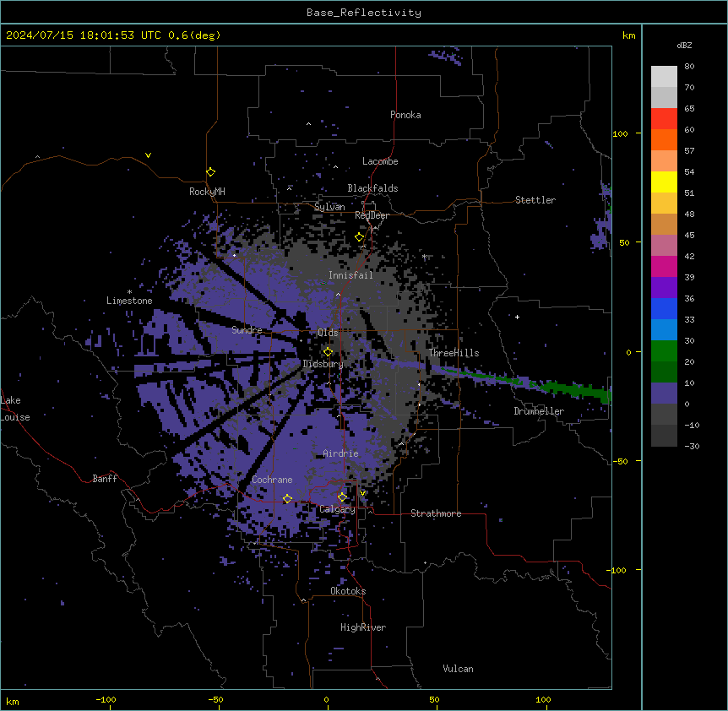Click the yellow v marker northwest of RockyMH
Viewport: 728px width, 711px height.
coord(148,155)
